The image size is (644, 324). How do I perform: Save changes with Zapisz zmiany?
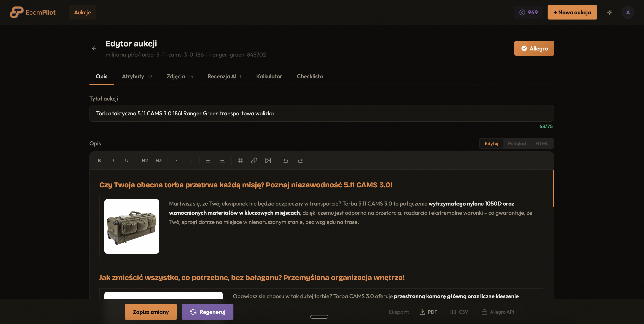(151, 312)
